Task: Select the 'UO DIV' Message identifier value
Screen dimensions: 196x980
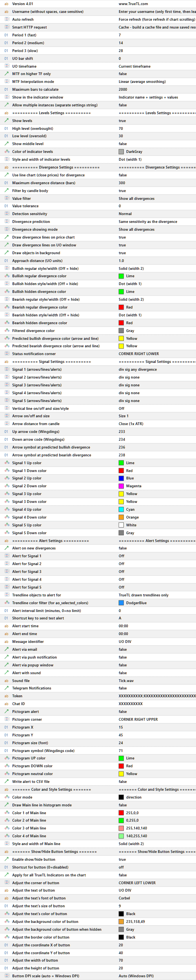Action: click(125, 642)
